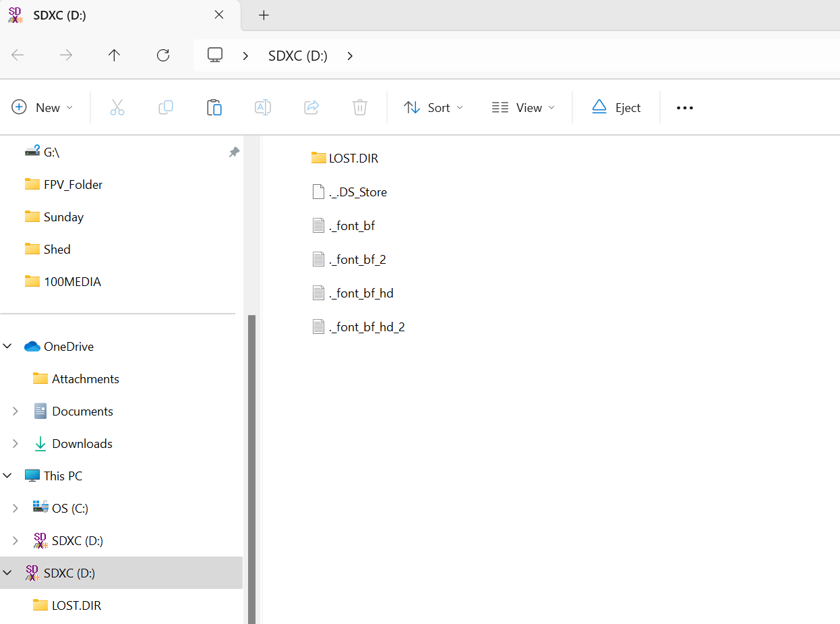Image resolution: width=840 pixels, height=624 pixels.
Task: Click the Share icon in toolbar
Action: pyautogui.click(x=311, y=107)
